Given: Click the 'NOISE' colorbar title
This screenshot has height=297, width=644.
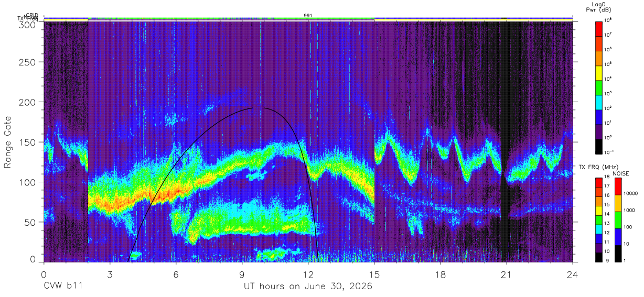Looking at the screenshot, I should (x=621, y=173).
